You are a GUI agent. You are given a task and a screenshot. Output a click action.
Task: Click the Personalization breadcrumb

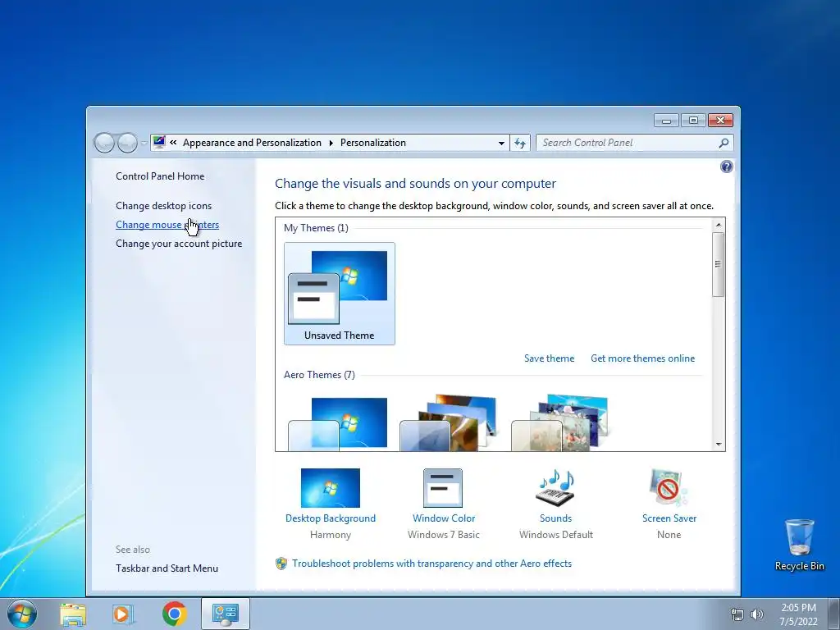tap(373, 143)
